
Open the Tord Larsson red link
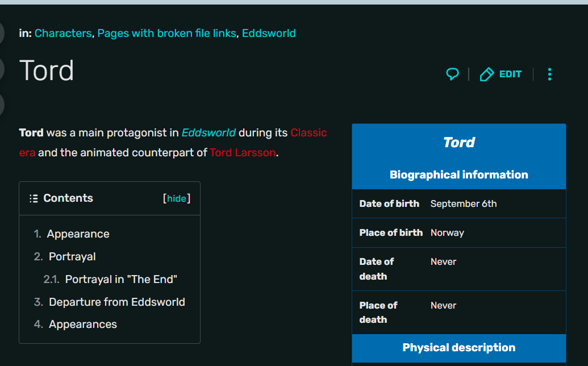click(x=243, y=153)
